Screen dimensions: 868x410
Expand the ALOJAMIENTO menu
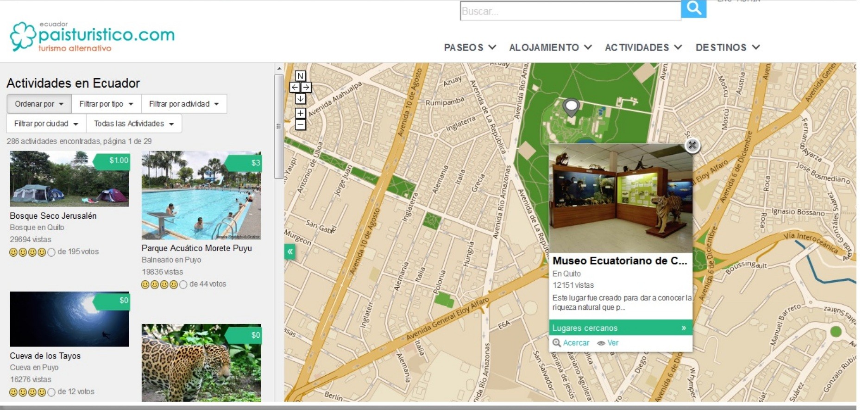coord(551,47)
